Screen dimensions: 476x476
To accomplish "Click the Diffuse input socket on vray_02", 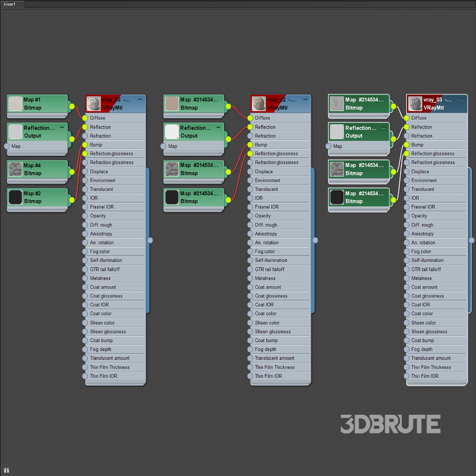I will tap(250, 118).
